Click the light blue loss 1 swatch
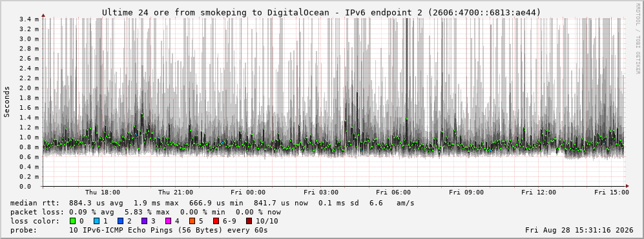 (x=96, y=221)
